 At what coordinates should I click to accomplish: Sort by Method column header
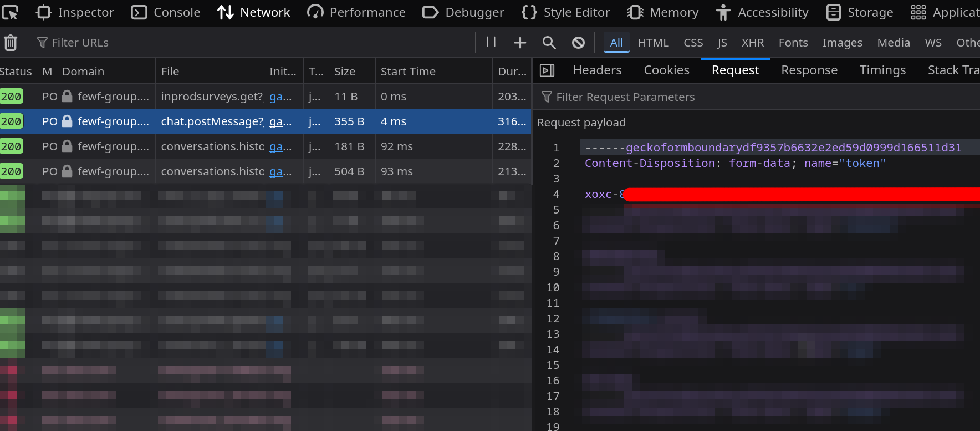pyautogui.click(x=47, y=72)
